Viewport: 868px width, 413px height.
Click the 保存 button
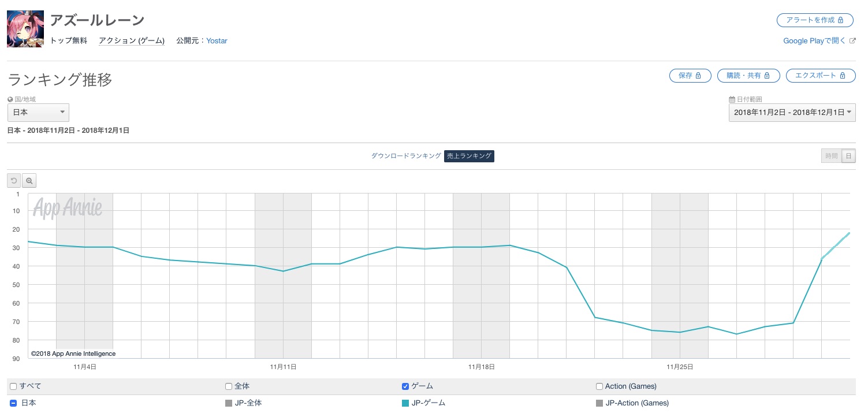(x=690, y=76)
